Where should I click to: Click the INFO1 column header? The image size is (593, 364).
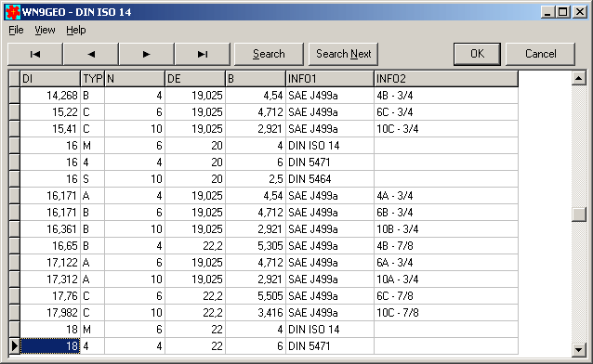[x=330, y=79]
